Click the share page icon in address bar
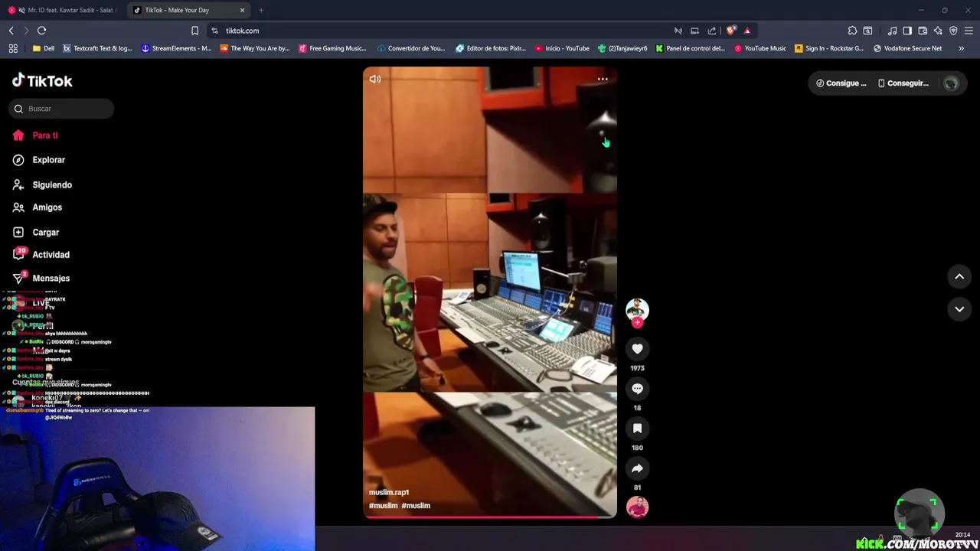The height and width of the screenshot is (551, 980). (x=712, y=31)
